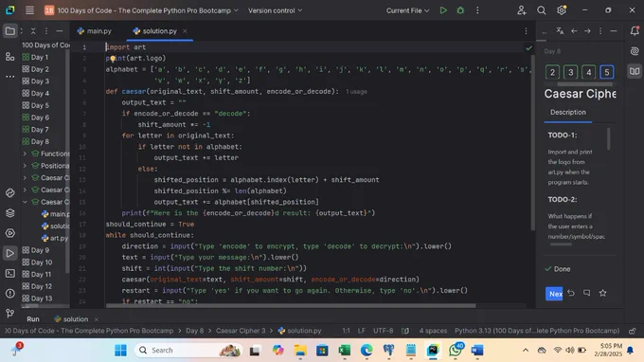Viewport: 644px width, 362px height.
Task: Open the Description tab
Action: coord(568,112)
